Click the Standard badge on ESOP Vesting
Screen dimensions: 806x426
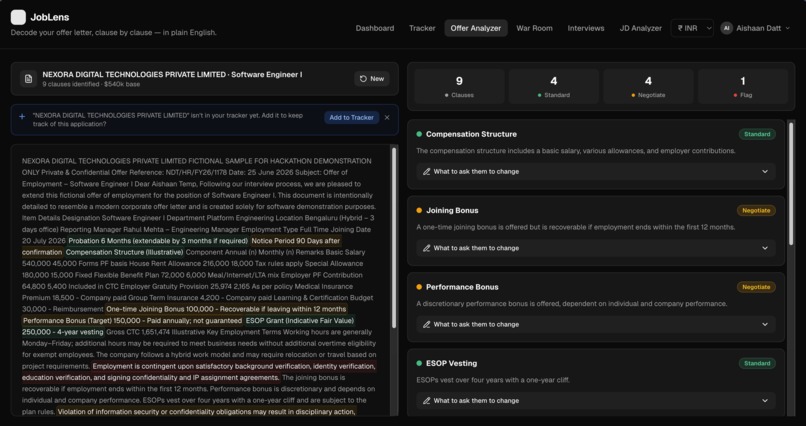(757, 363)
